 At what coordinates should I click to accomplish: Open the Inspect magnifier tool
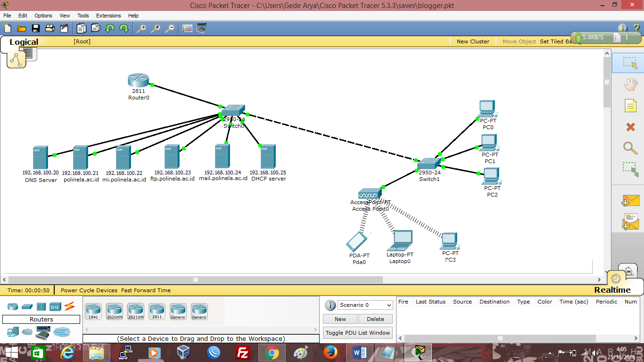631,148
